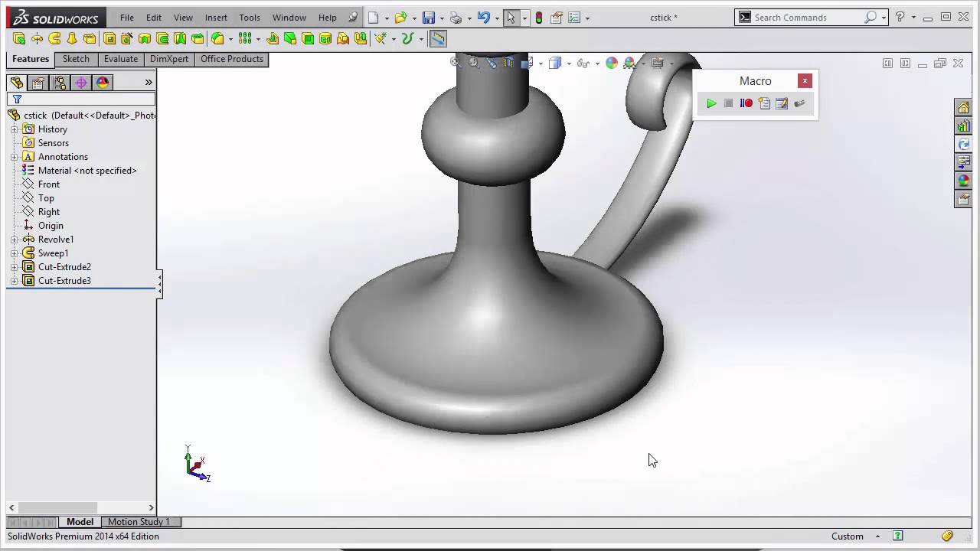Click the New Macro icon

tap(764, 103)
